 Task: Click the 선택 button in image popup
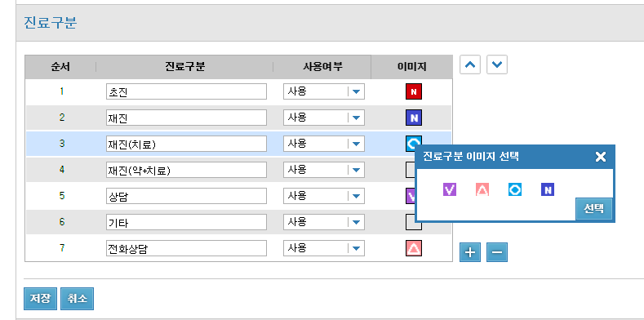[x=594, y=209]
